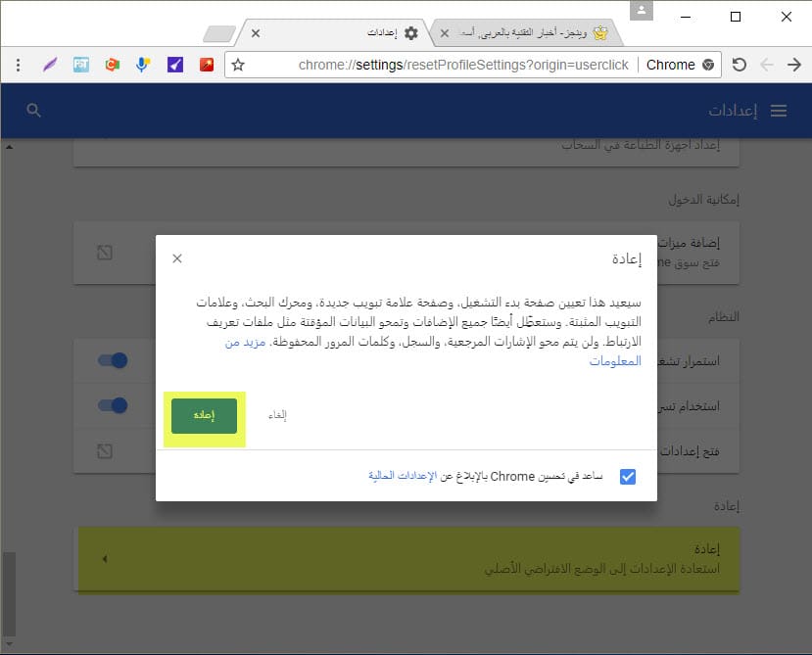Toggle the first system switch off

[114, 360]
